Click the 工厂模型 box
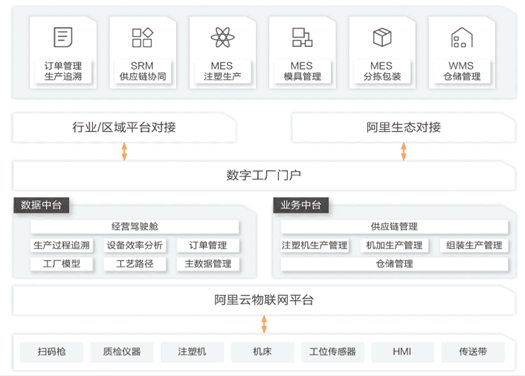This screenshot has height=376, width=525. coord(62,264)
